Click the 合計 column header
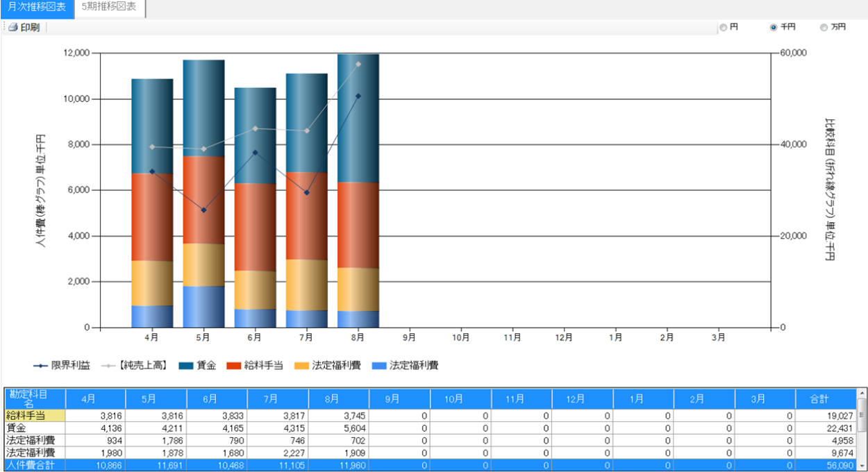Screen dimensions: 868x472 click(826, 399)
